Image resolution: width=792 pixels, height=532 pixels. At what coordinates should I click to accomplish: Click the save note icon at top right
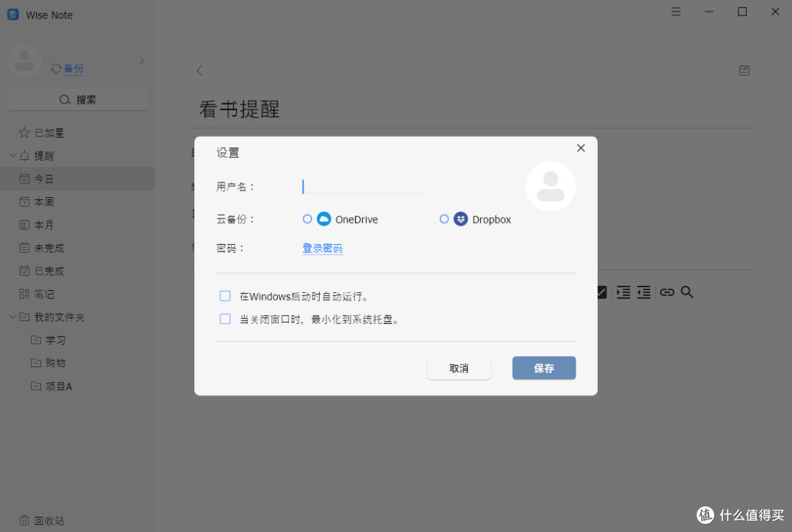(x=744, y=70)
